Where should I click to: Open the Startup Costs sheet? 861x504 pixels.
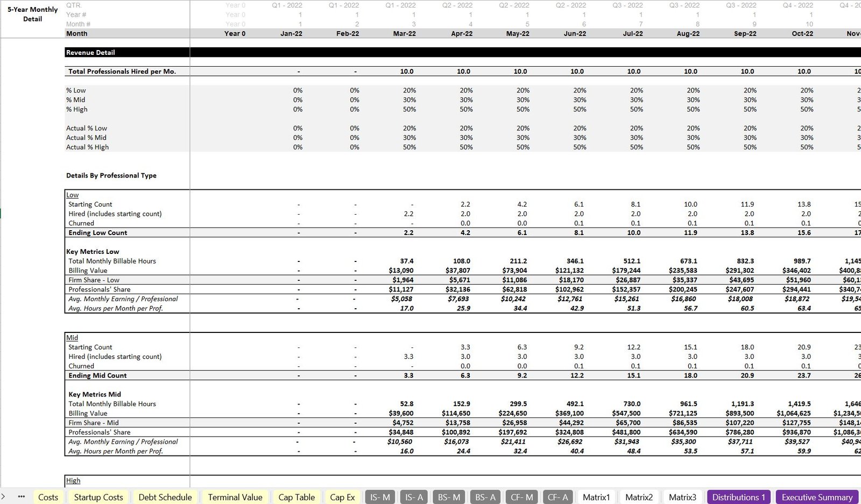98,498
